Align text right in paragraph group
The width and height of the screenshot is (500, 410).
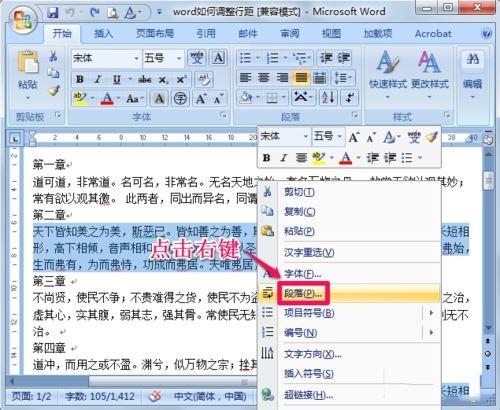tap(283, 78)
